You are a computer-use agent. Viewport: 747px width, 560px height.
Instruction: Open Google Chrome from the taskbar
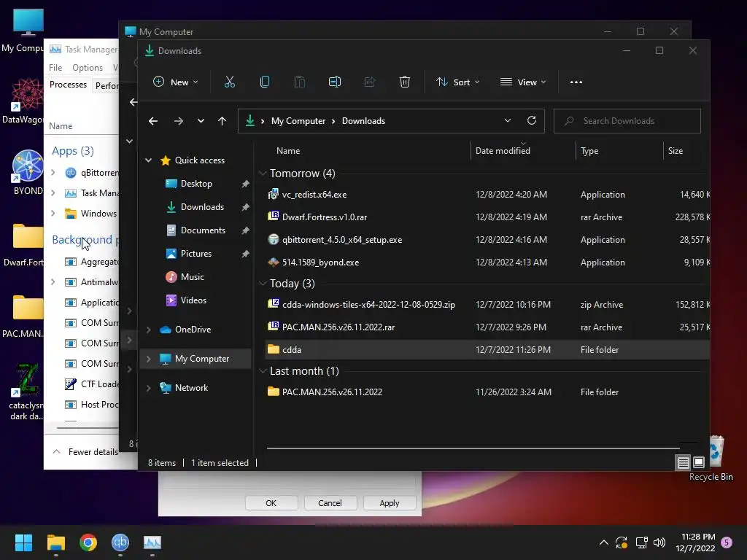tap(88, 542)
